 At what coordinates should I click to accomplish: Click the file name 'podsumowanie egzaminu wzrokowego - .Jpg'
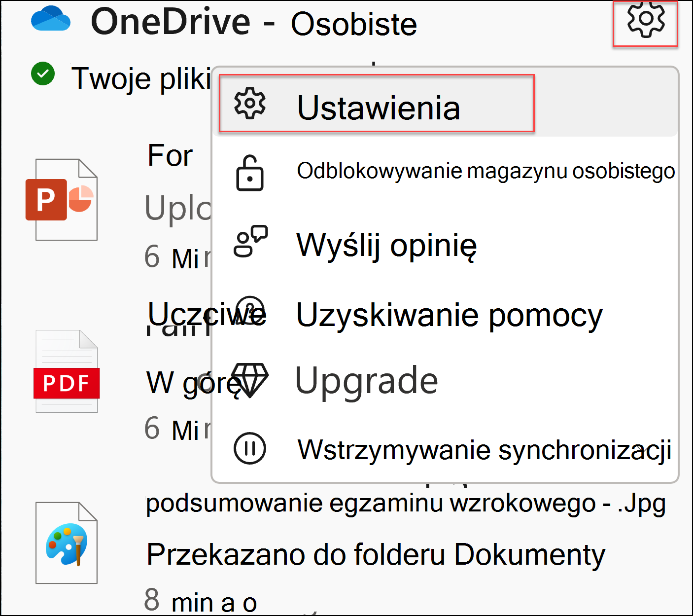pos(406,504)
